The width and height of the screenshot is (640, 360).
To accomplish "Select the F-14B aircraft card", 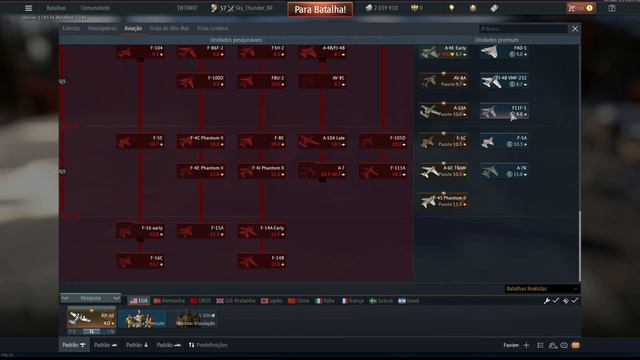I will click(262, 261).
